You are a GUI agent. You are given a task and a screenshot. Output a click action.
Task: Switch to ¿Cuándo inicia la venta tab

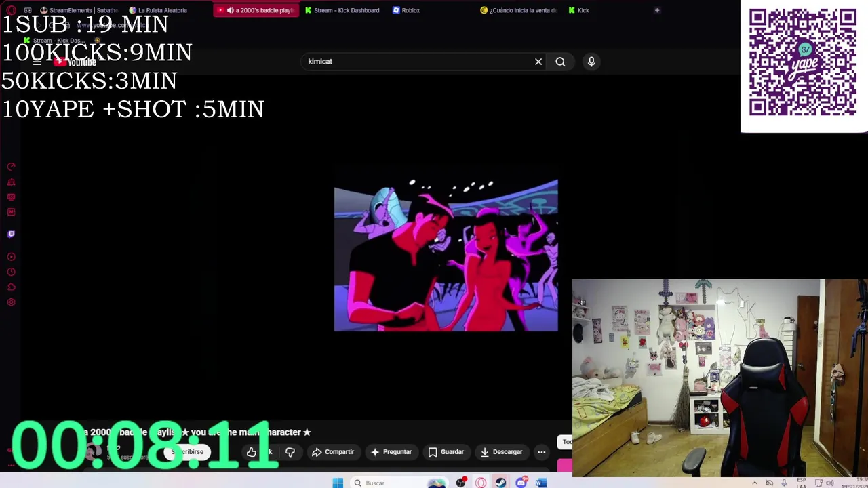(519, 10)
